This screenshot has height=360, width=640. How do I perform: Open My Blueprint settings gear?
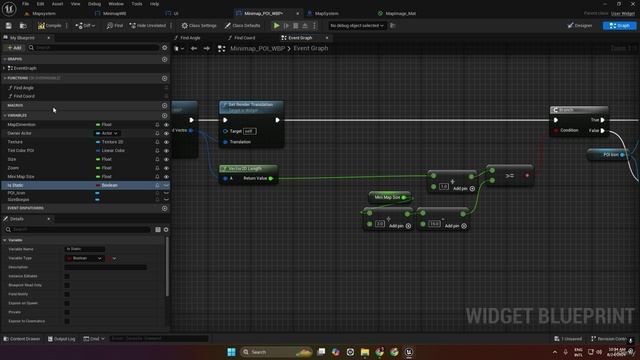tap(164, 48)
